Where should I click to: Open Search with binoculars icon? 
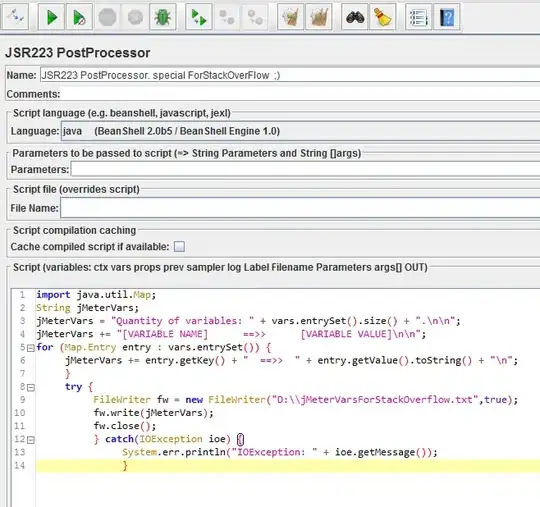pyautogui.click(x=354, y=17)
